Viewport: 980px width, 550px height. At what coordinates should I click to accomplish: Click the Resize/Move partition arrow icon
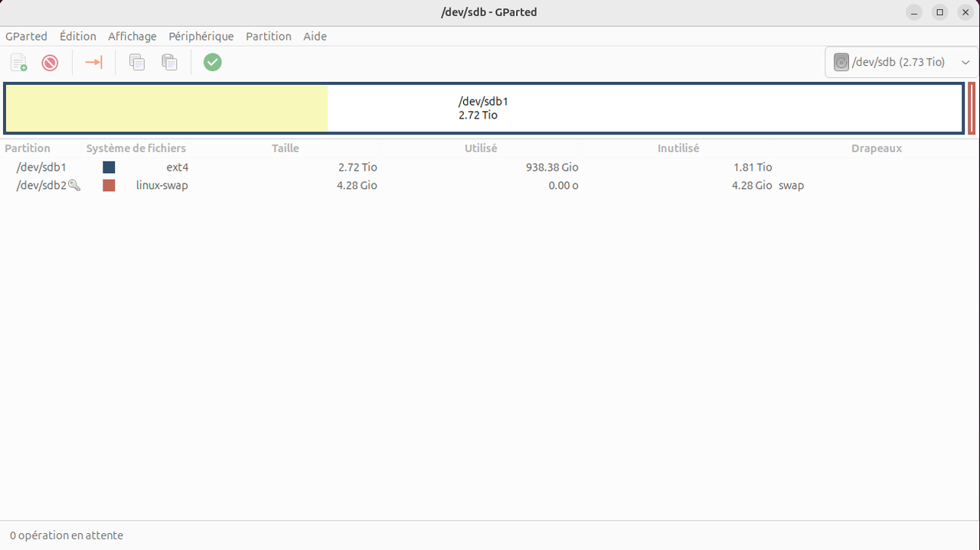point(93,62)
